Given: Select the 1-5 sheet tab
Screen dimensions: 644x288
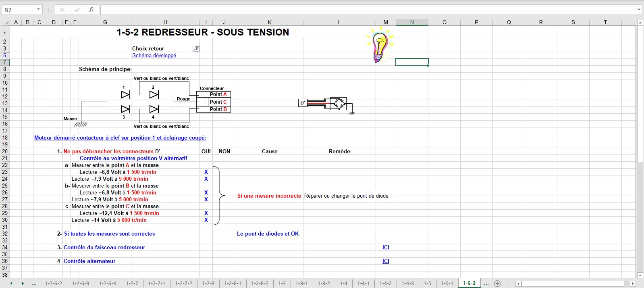Looking at the screenshot, I should pyautogui.click(x=427, y=284).
